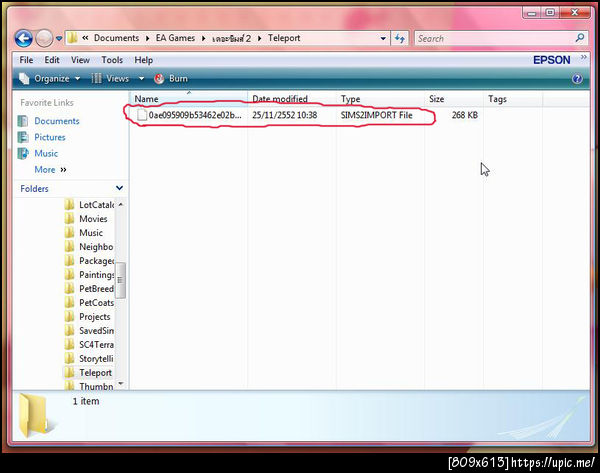Select SC4Terrains folder in tree
This screenshot has width=600, height=473.
tap(96, 345)
